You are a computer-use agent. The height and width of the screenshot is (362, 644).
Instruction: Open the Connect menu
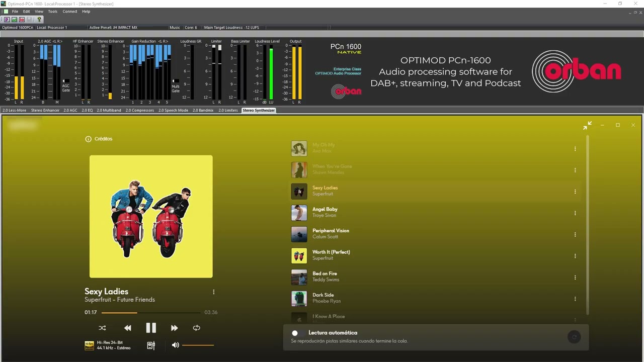[x=70, y=12]
